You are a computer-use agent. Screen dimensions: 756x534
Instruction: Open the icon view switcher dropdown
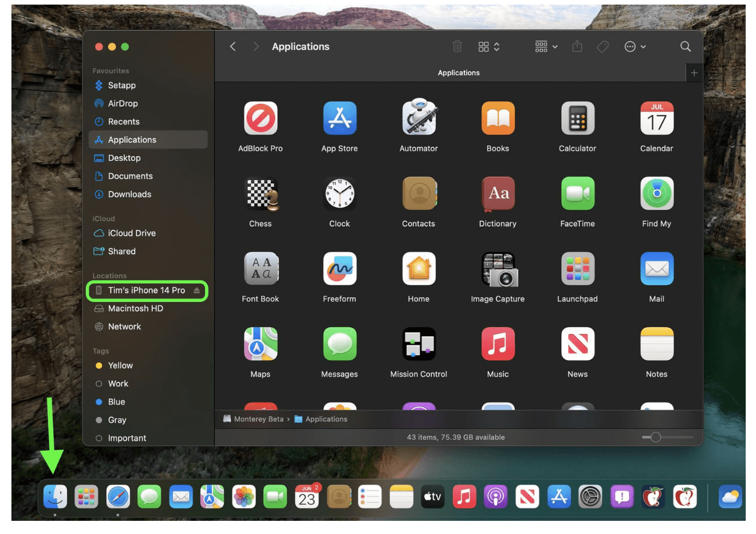click(x=489, y=46)
